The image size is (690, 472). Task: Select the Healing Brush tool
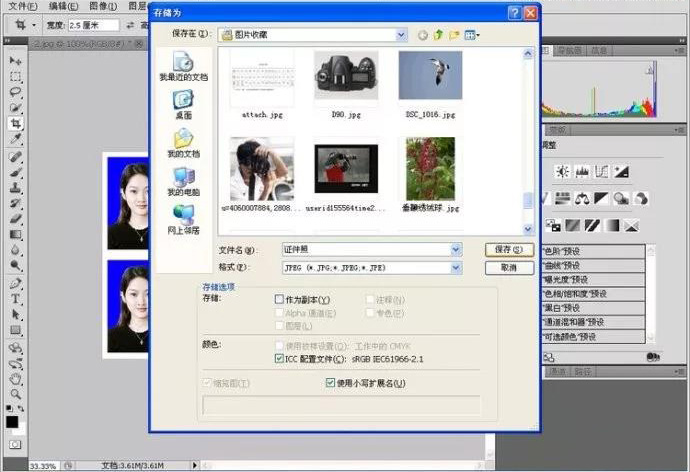[x=15, y=156]
